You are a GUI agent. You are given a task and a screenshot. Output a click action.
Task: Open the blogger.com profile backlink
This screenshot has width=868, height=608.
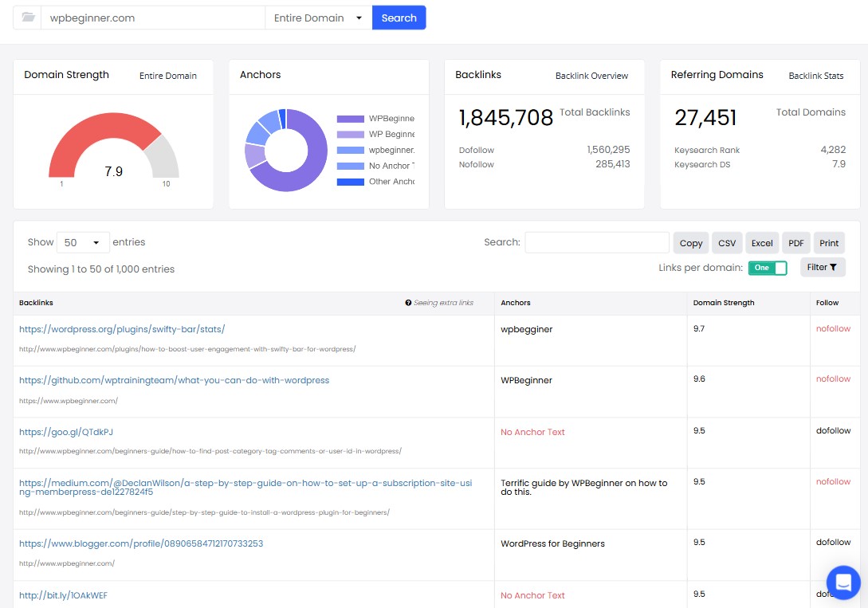pos(141,543)
